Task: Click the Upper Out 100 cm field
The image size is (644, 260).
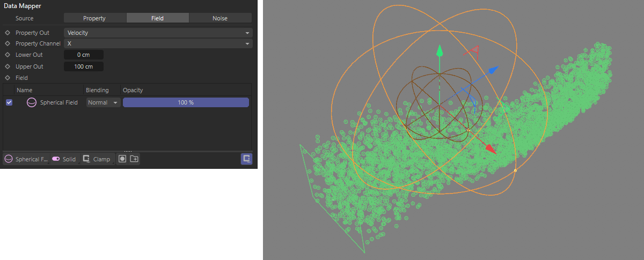Action: point(84,66)
